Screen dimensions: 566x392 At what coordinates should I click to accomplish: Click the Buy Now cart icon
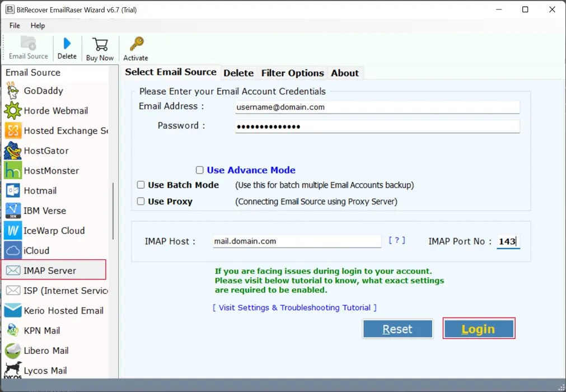click(x=100, y=44)
